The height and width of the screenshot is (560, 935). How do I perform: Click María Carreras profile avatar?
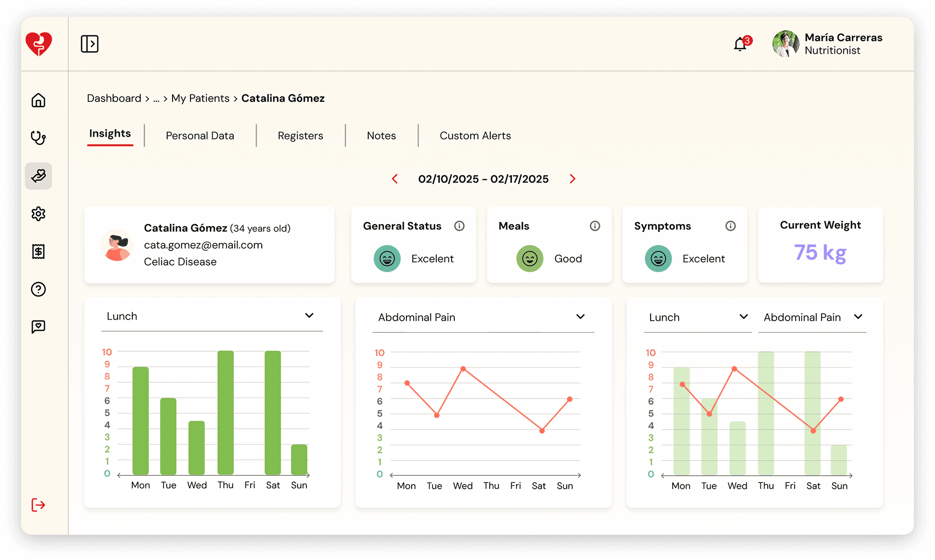(786, 44)
